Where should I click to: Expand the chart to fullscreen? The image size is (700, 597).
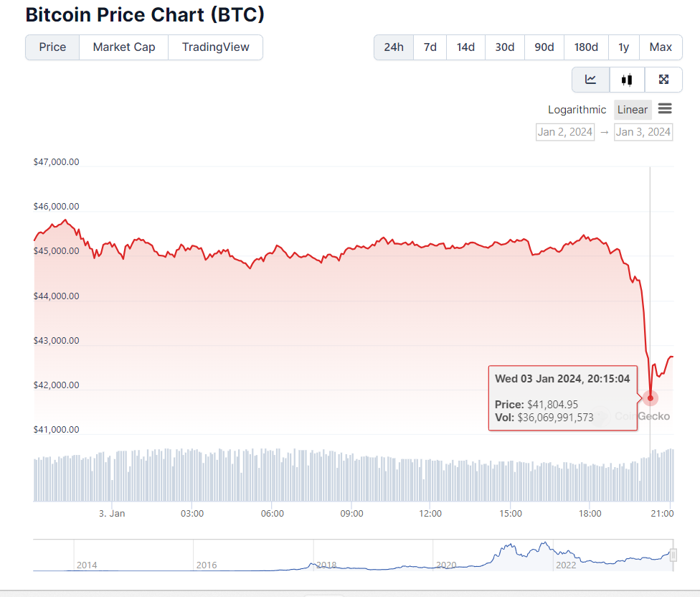pyautogui.click(x=663, y=80)
